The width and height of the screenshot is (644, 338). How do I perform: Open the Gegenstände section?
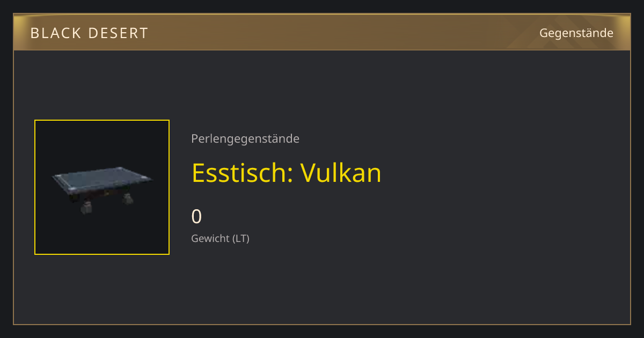pyautogui.click(x=576, y=33)
